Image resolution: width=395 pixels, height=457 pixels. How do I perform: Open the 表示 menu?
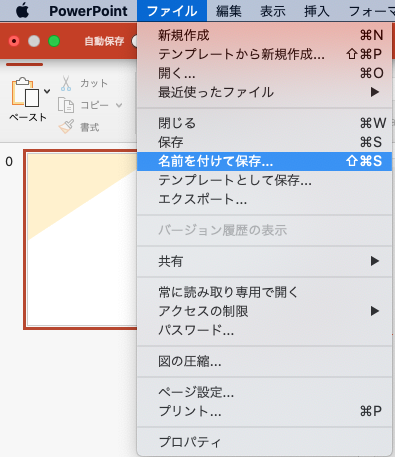(x=273, y=11)
